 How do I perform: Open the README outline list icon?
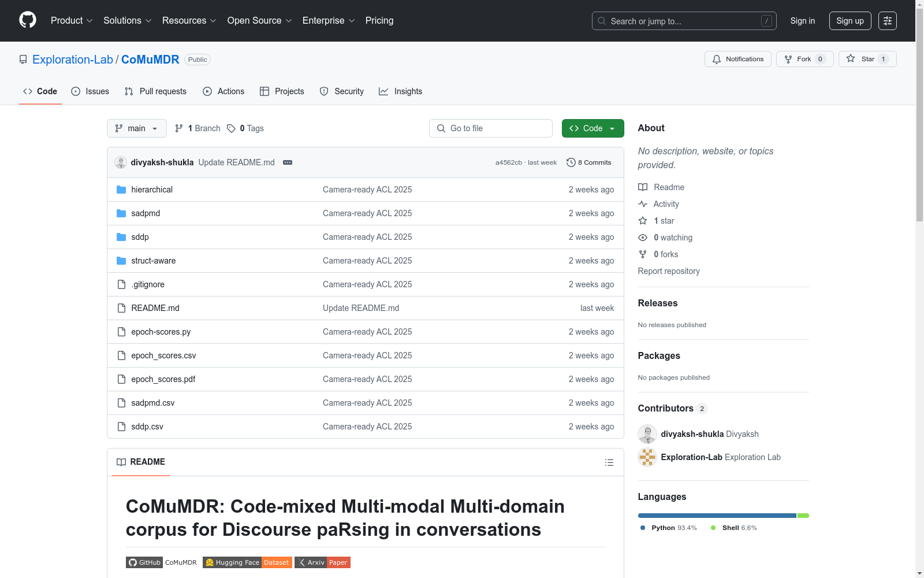(x=609, y=462)
